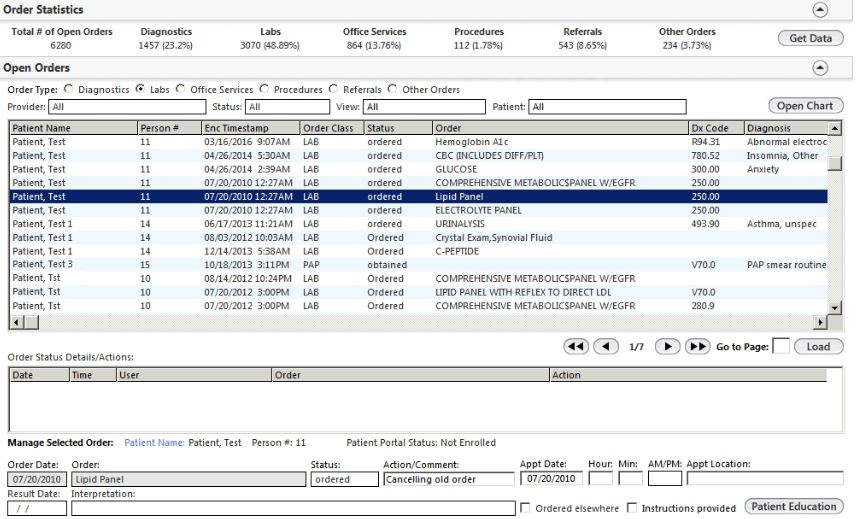Click the AM/PM input field

665,478
